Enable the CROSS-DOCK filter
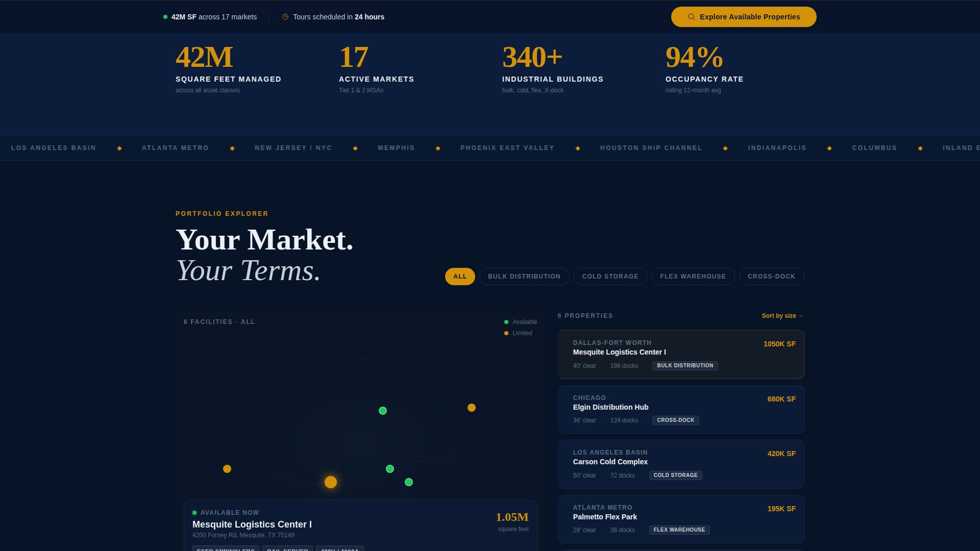This screenshot has height=551, width=980. tap(771, 276)
